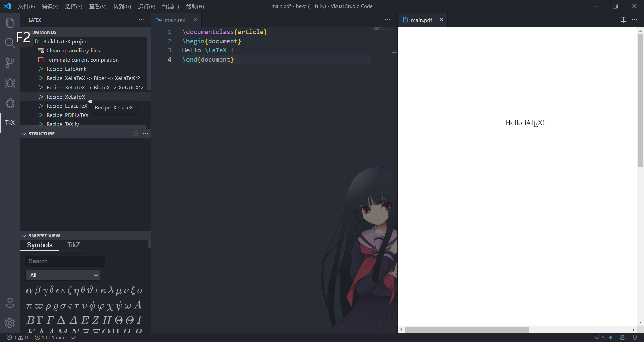Open the All symbols category dropdown
This screenshot has height=342, width=644.
click(63, 275)
